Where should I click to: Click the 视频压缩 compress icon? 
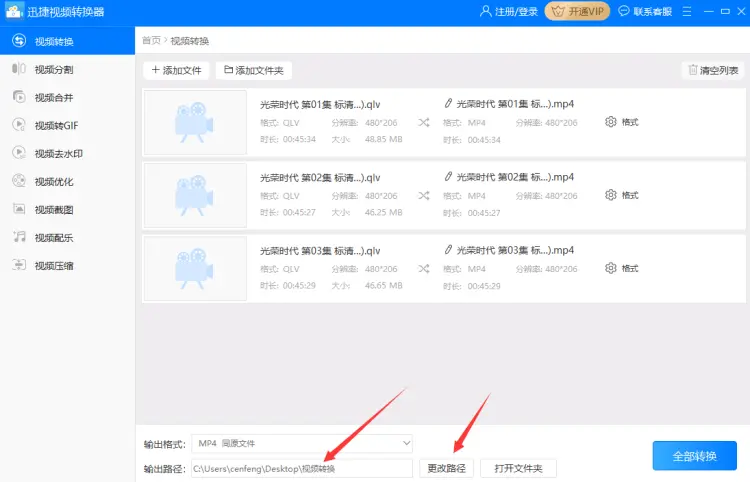pyautogui.click(x=19, y=265)
